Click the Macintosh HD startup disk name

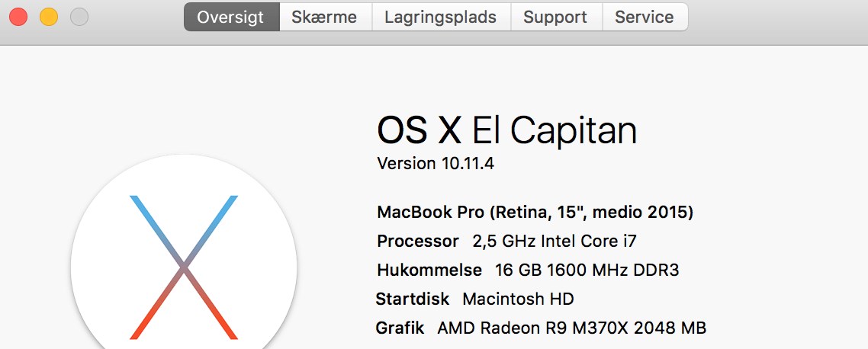coord(518,299)
